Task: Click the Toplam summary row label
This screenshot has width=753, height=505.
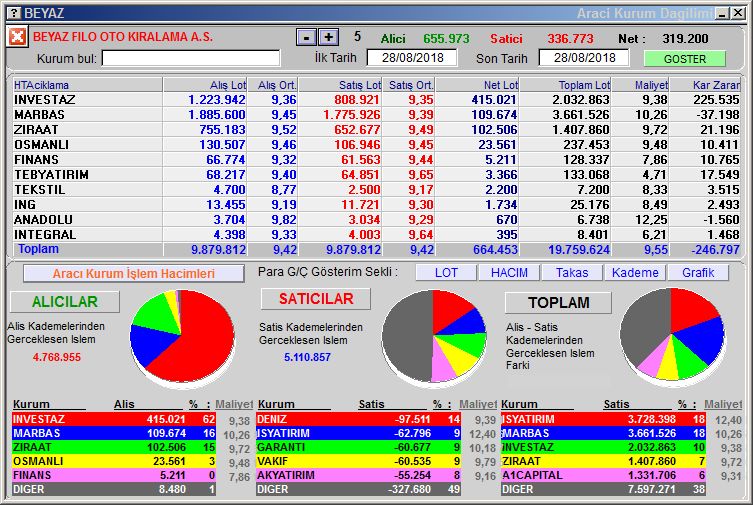Action: click(38, 249)
